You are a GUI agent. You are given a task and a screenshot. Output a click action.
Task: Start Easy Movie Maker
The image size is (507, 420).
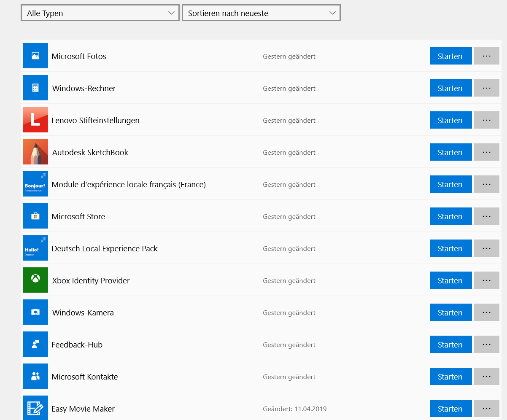[x=450, y=409]
